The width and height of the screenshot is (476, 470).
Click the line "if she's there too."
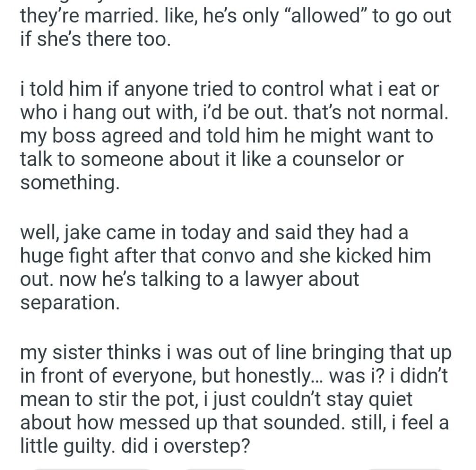pyautogui.click(x=96, y=40)
